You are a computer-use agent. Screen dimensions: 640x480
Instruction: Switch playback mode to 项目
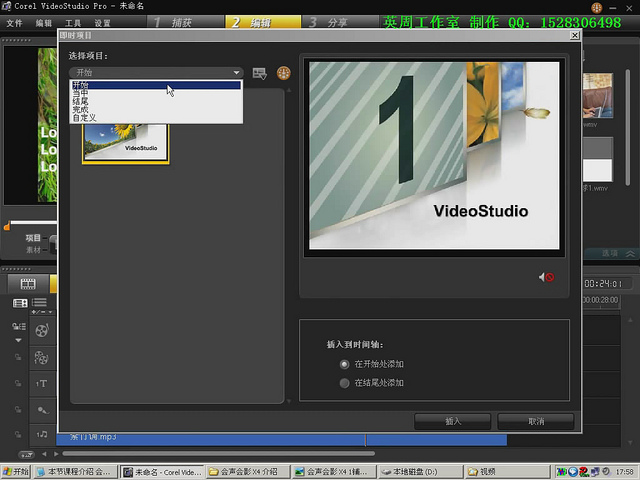point(33,238)
